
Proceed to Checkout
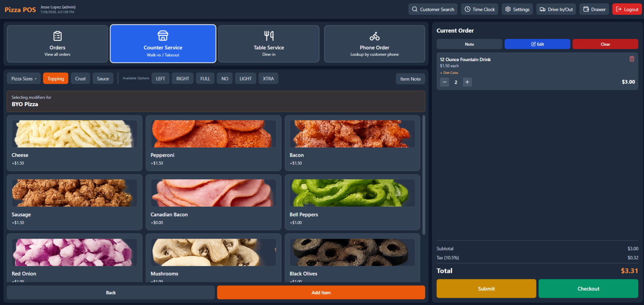[588, 289]
